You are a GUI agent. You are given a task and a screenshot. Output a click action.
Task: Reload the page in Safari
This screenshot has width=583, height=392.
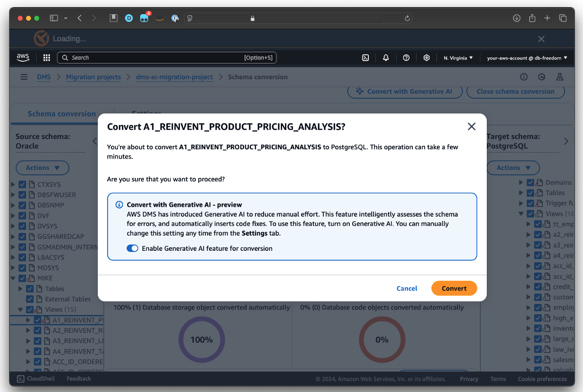[407, 18]
